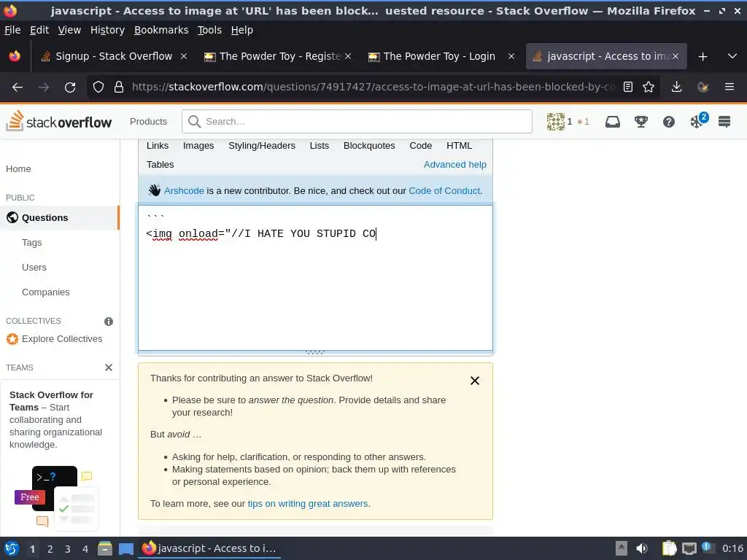Open the History menu
Viewport: 747px width, 560px height.
107,30
